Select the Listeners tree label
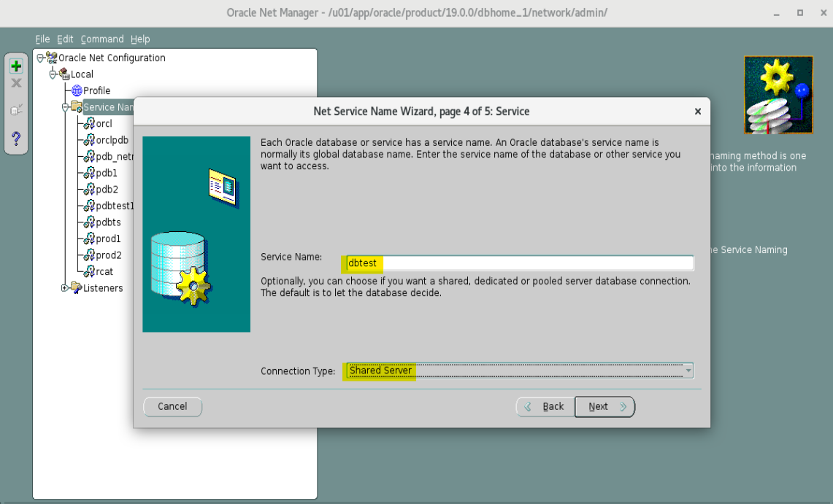The image size is (833, 504). pyautogui.click(x=103, y=287)
